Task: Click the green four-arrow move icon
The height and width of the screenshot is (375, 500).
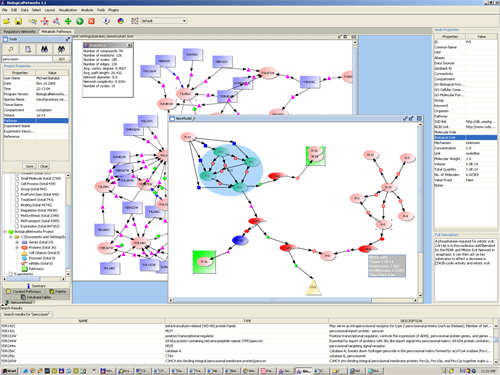Action: point(68,21)
